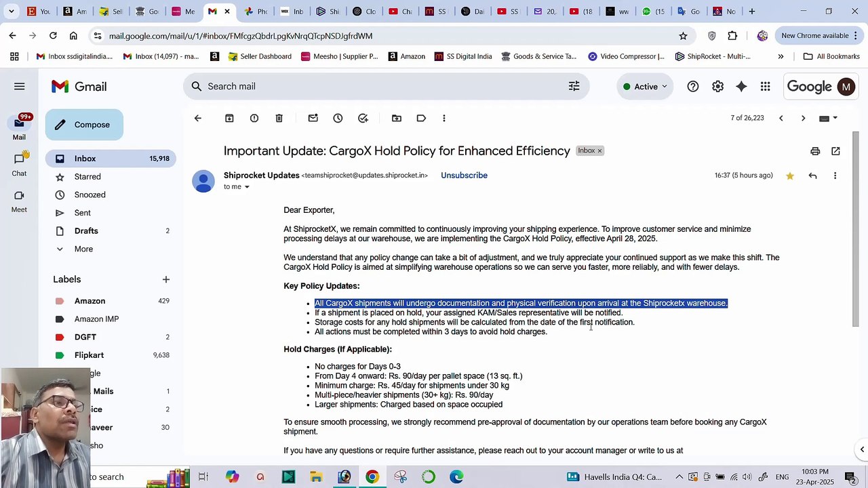
Task: Open the Labels menu in the toolbar
Action: click(x=421, y=118)
